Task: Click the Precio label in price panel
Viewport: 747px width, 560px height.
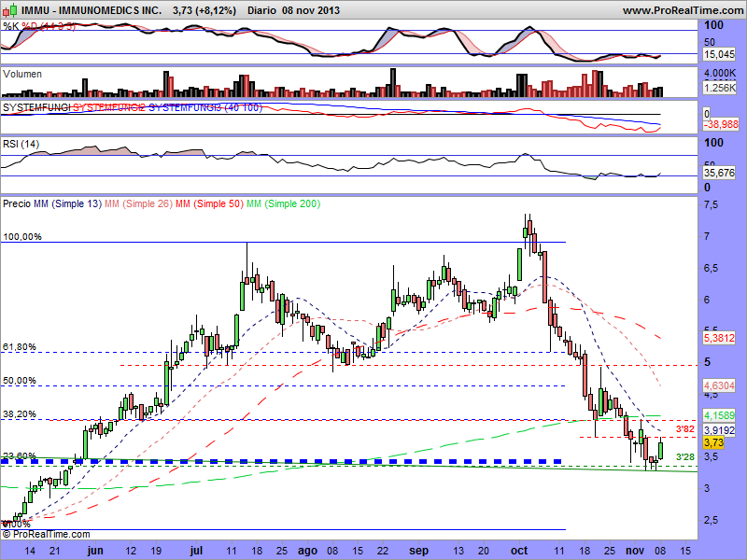Action: pos(17,203)
